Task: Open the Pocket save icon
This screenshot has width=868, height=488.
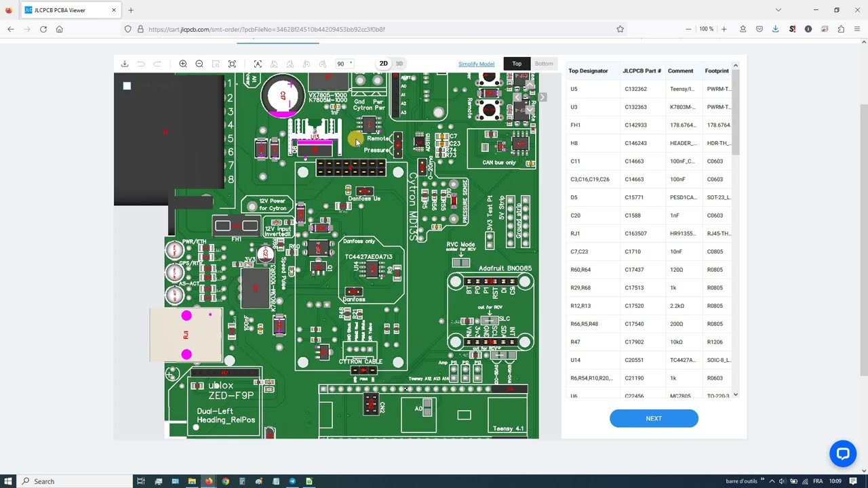Action: click(x=759, y=29)
